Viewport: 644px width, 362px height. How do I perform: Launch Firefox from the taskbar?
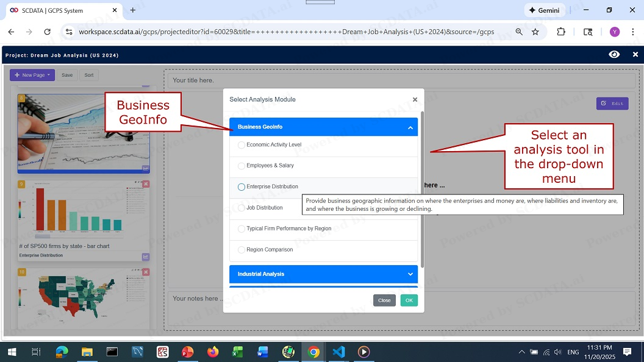click(x=212, y=352)
